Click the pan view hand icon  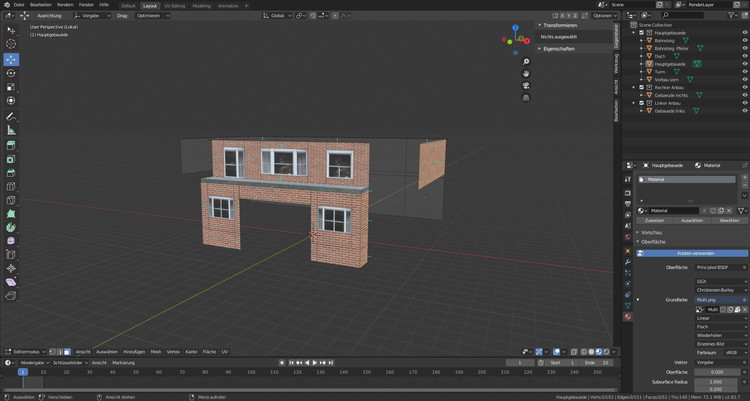(x=526, y=74)
